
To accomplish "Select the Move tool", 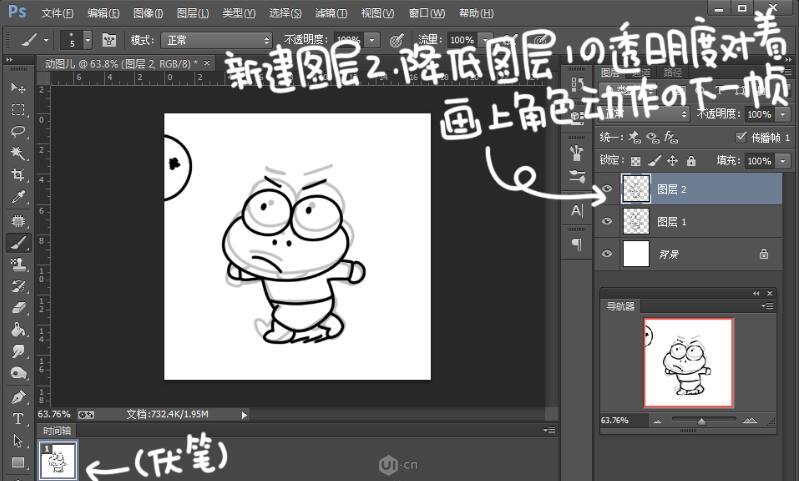I will pos(18,88).
